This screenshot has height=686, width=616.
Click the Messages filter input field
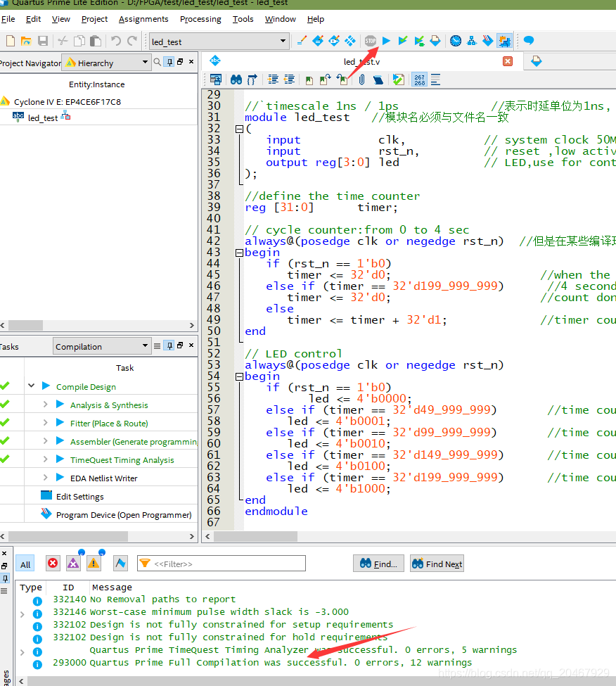click(x=222, y=564)
